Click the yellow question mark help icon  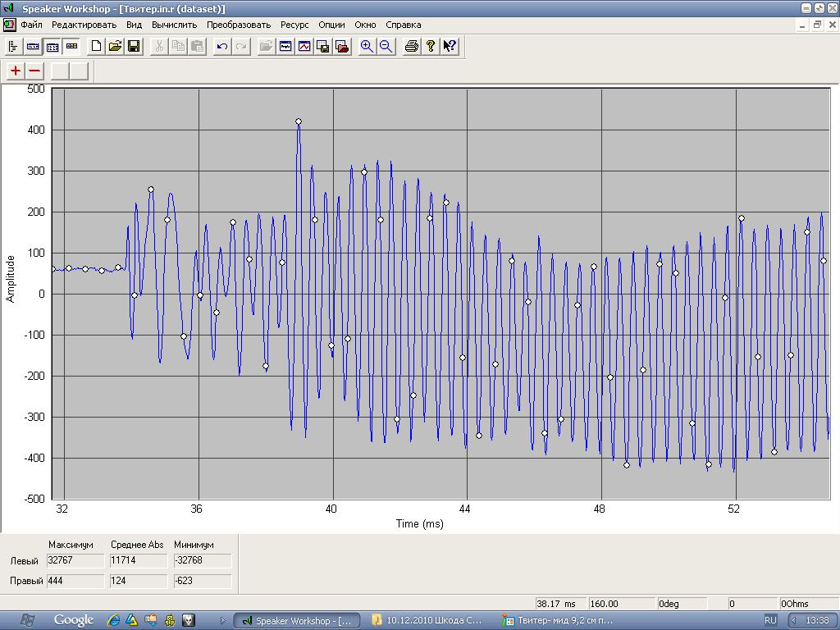(431, 47)
